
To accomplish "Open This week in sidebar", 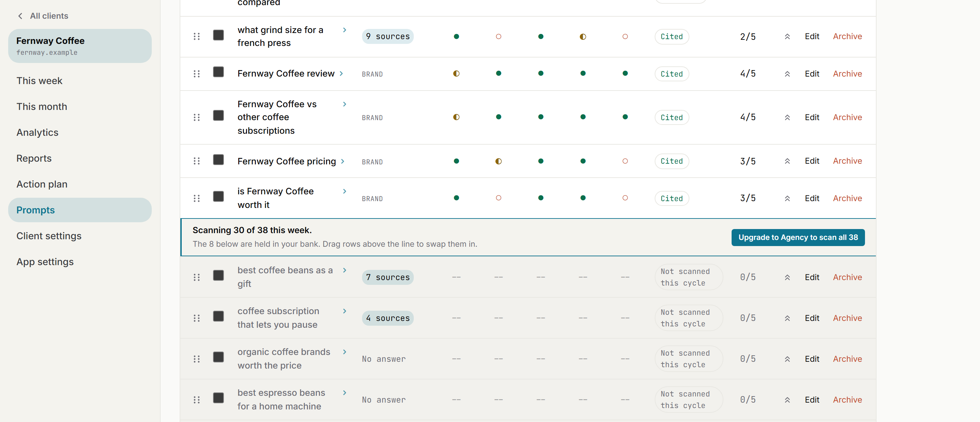I will pos(80,81).
